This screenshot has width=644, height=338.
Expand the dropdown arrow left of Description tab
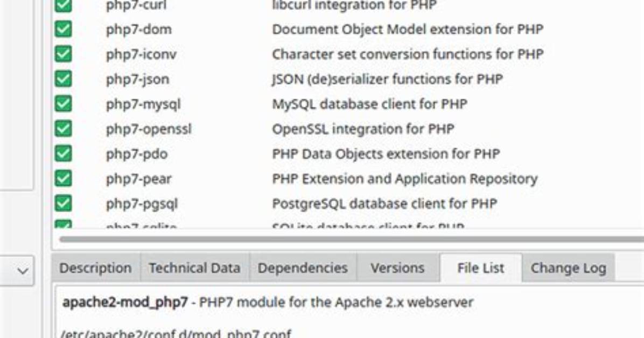click(x=23, y=271)
